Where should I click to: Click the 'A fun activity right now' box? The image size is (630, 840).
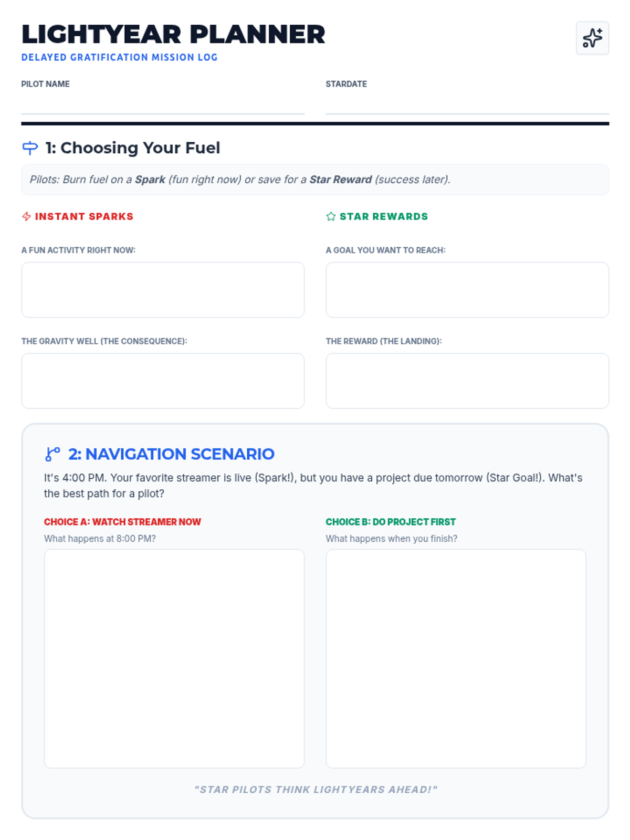(163, 290)
